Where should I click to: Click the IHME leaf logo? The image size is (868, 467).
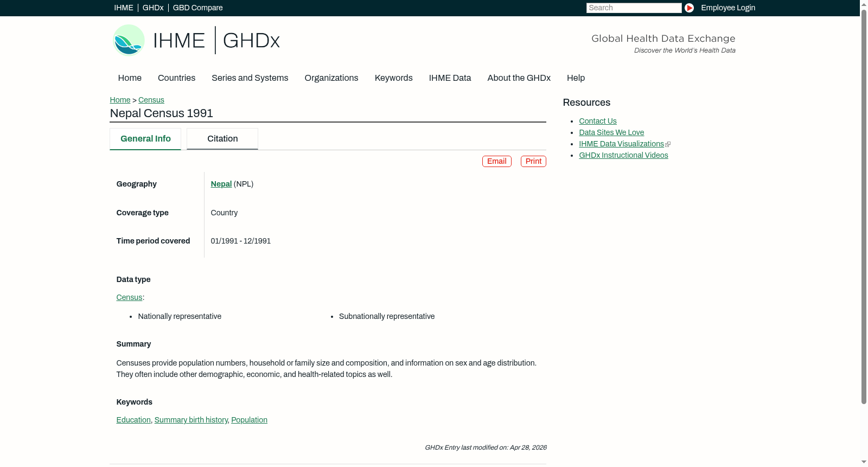tap(129, 40)
